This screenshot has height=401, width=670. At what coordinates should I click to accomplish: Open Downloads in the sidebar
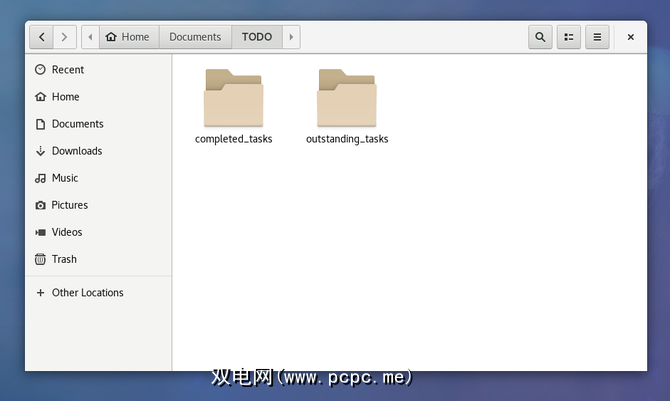click(98, 151)
